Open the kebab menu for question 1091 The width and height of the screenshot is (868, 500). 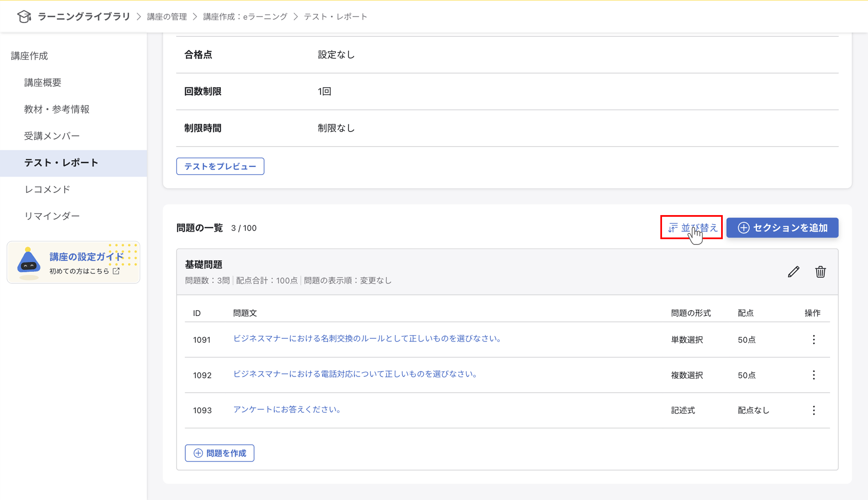point(814,340)
